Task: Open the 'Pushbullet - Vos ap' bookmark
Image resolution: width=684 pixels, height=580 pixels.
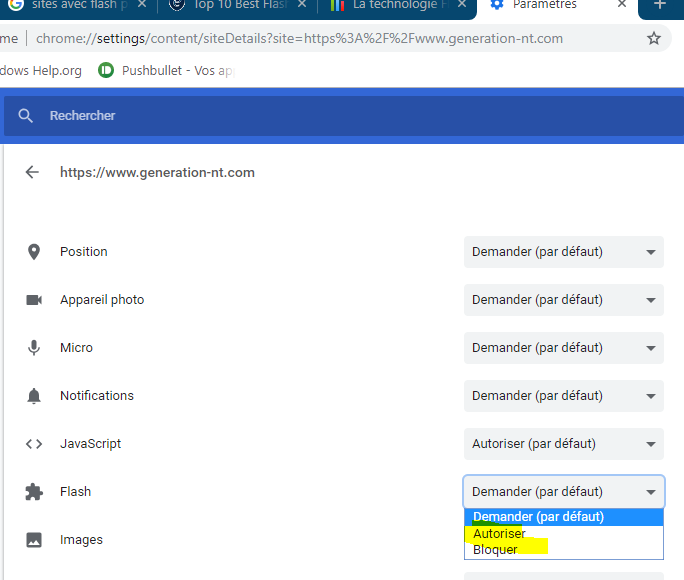Action: (167, 70)
